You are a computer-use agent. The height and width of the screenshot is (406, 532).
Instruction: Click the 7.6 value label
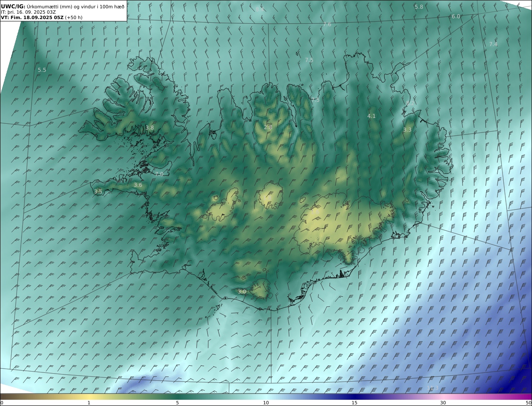click(327, 24)
